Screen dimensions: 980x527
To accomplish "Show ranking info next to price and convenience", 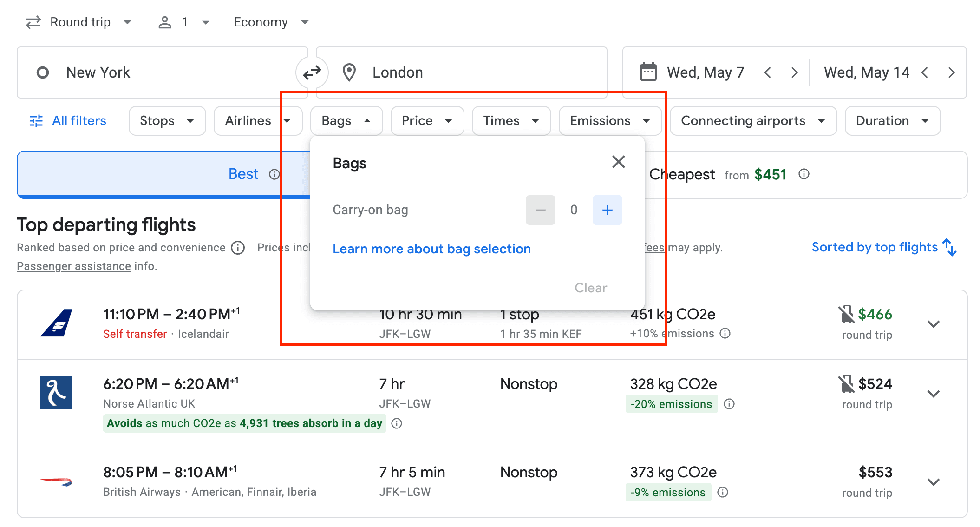I will [x=238, y=248].
